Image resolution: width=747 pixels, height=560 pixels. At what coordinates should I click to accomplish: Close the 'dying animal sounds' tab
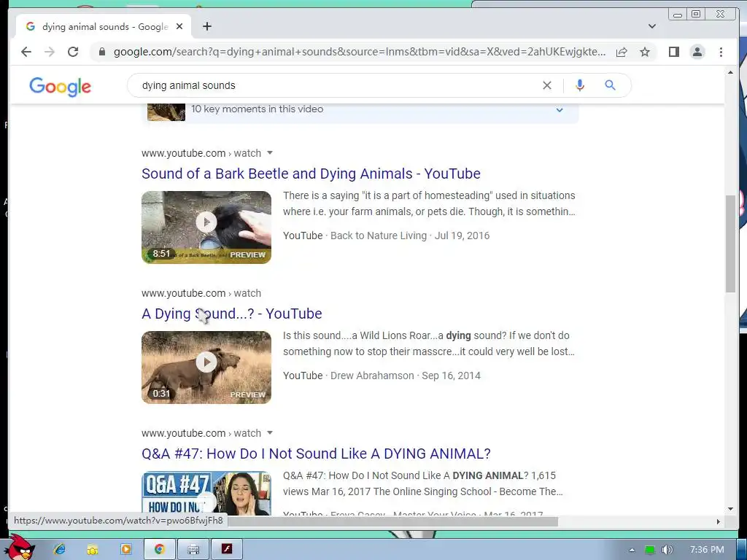[179, 27]
